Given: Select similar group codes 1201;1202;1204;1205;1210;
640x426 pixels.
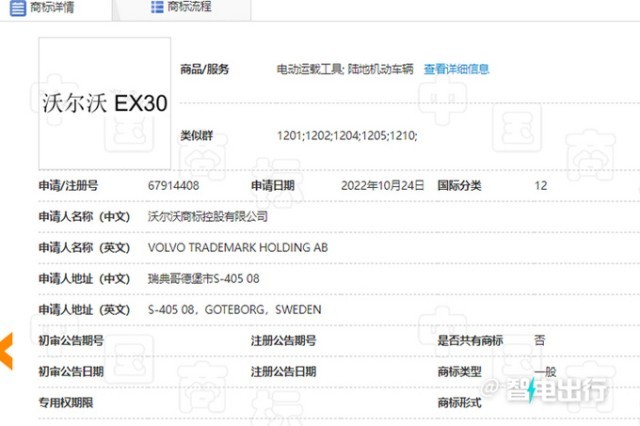Looking at the screenshot, I should point(347,135).
